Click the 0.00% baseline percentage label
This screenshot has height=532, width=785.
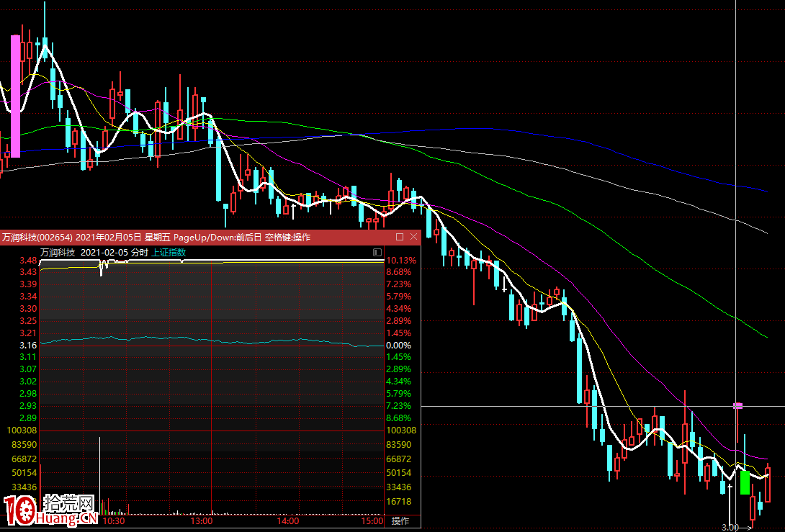(x=398, y=346)
